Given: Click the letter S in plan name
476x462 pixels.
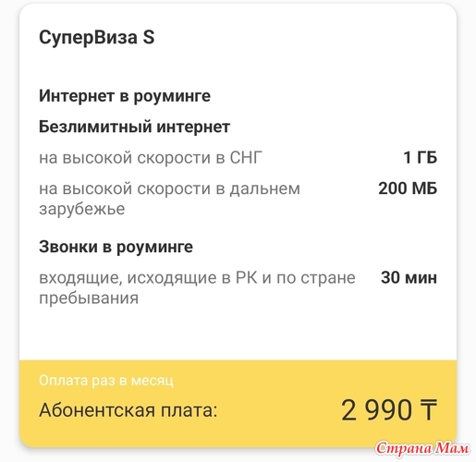Looking at the screenshot, I should coord(149,38).
